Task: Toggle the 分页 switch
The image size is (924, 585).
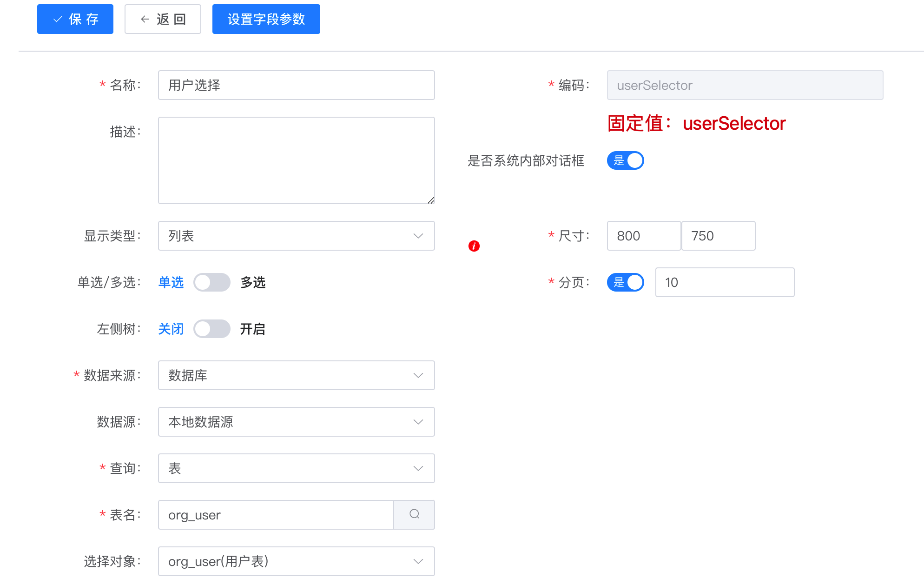Action: click(x=625, y=282)
